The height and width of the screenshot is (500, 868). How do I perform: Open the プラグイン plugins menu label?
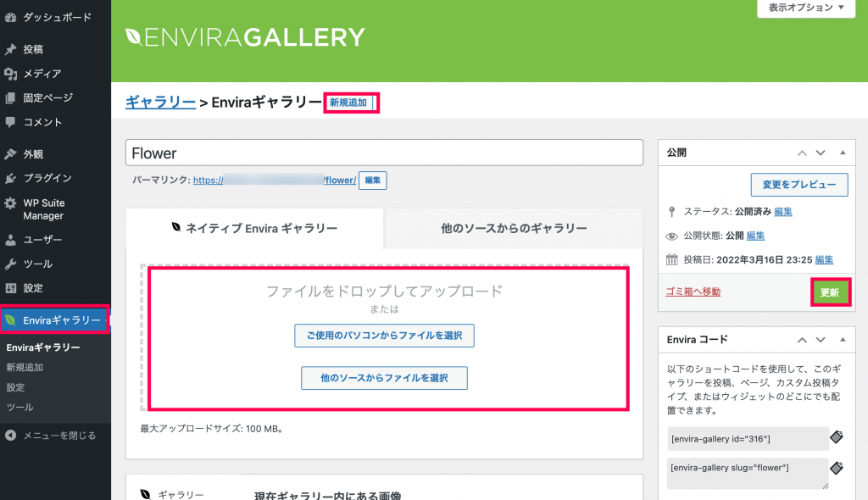coord(47,178)
